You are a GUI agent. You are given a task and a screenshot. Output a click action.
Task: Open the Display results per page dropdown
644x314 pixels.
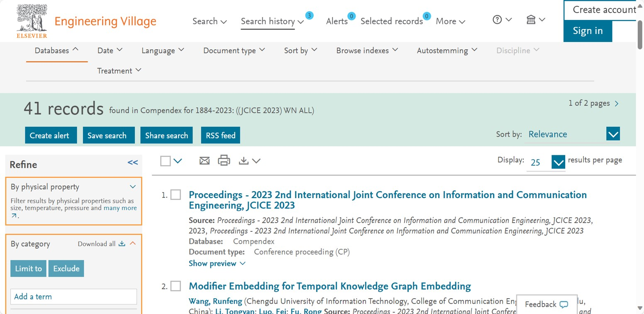coord(558,162)
